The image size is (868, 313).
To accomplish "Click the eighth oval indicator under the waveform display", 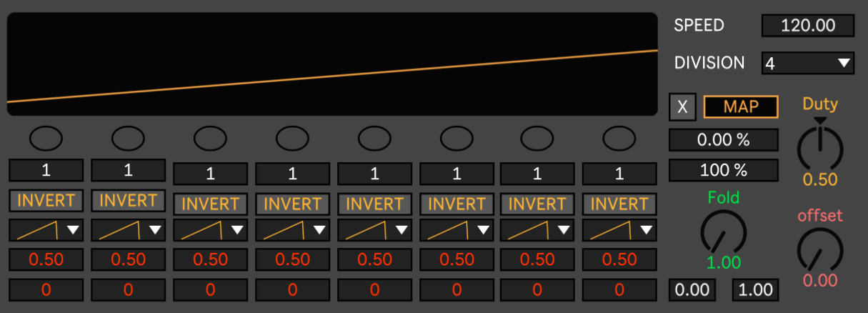I will (619, 138).
